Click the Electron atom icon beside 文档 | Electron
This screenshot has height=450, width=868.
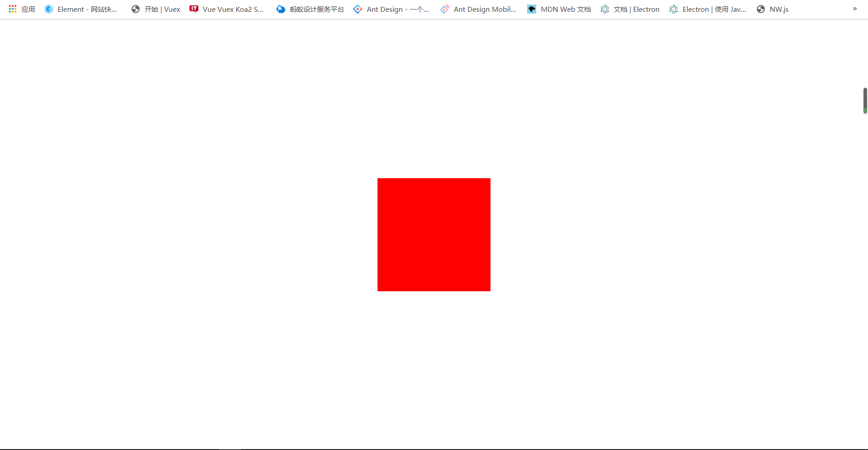tap(605, 9)
